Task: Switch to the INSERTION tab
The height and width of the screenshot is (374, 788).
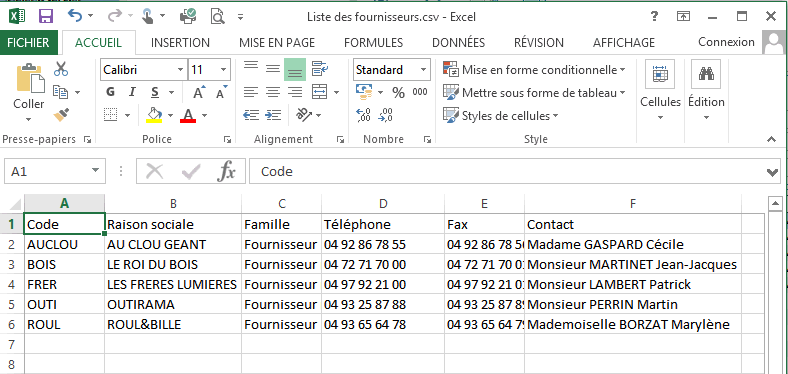Action: (x=180, y=43)
